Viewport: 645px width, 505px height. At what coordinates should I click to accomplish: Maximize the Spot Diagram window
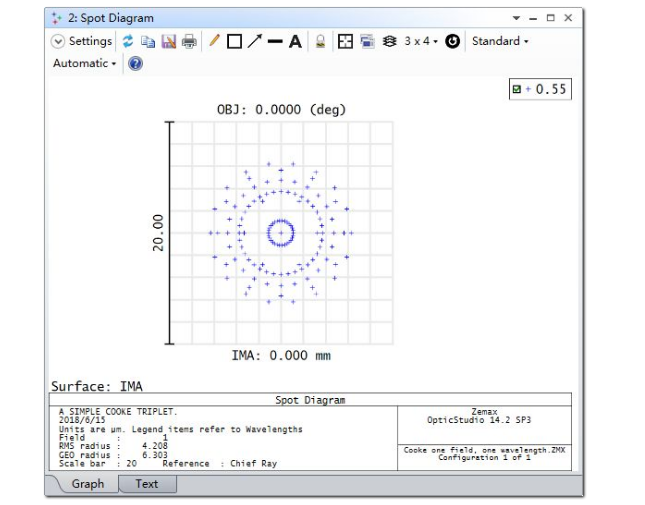(550, 18)
